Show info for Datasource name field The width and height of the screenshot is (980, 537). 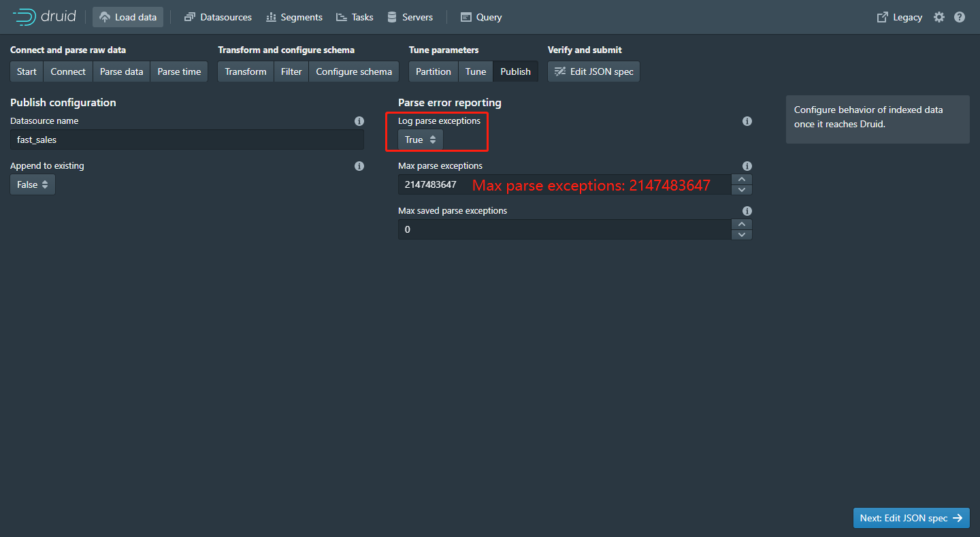click(359, 121)
